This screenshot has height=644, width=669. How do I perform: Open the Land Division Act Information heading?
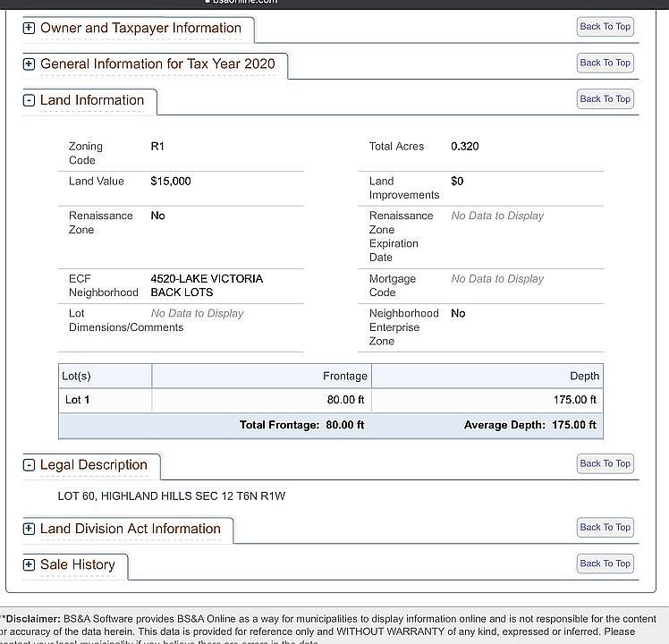[130, 529]
